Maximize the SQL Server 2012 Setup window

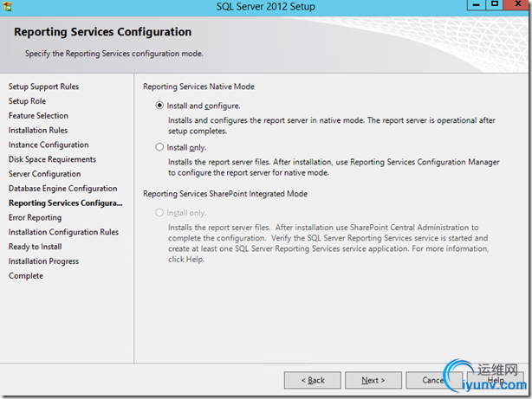495,4
